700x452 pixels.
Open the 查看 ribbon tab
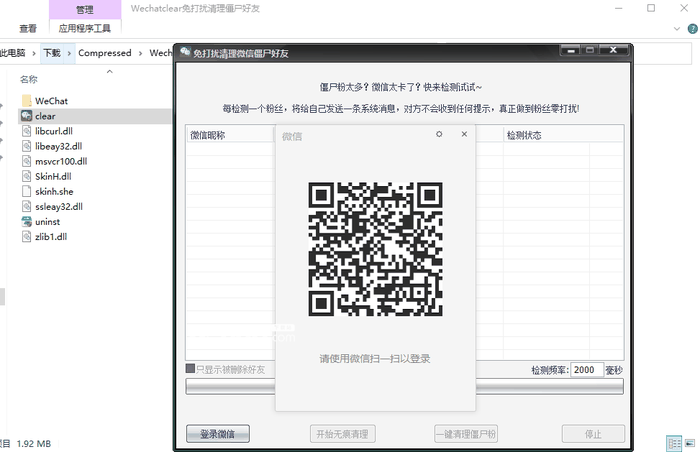(28, 29)
